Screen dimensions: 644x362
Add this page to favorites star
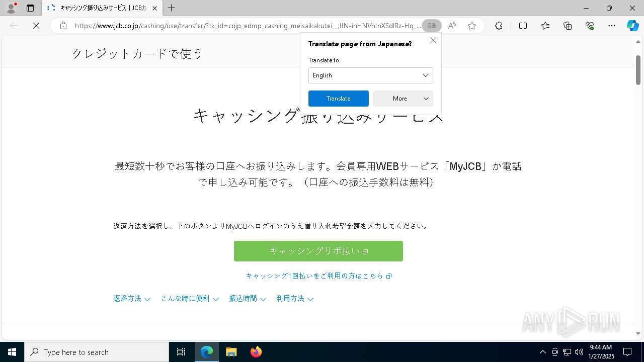tap(472, 26)
